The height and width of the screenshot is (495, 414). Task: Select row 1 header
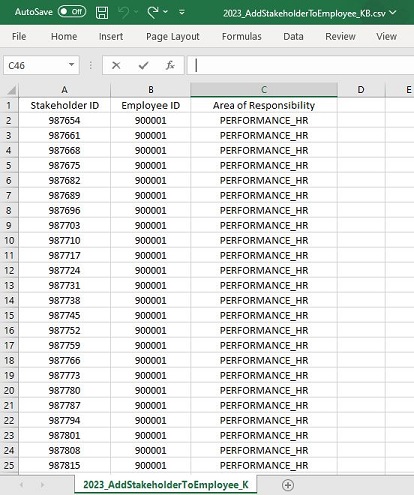tap(9, 105)
